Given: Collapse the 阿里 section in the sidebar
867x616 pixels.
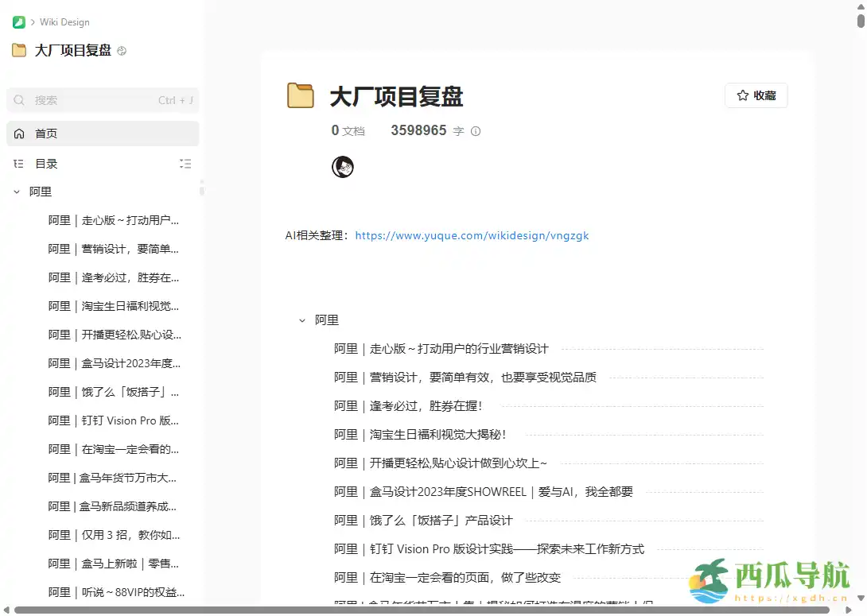Looking at the screenshot, I should tap(17, 191).
